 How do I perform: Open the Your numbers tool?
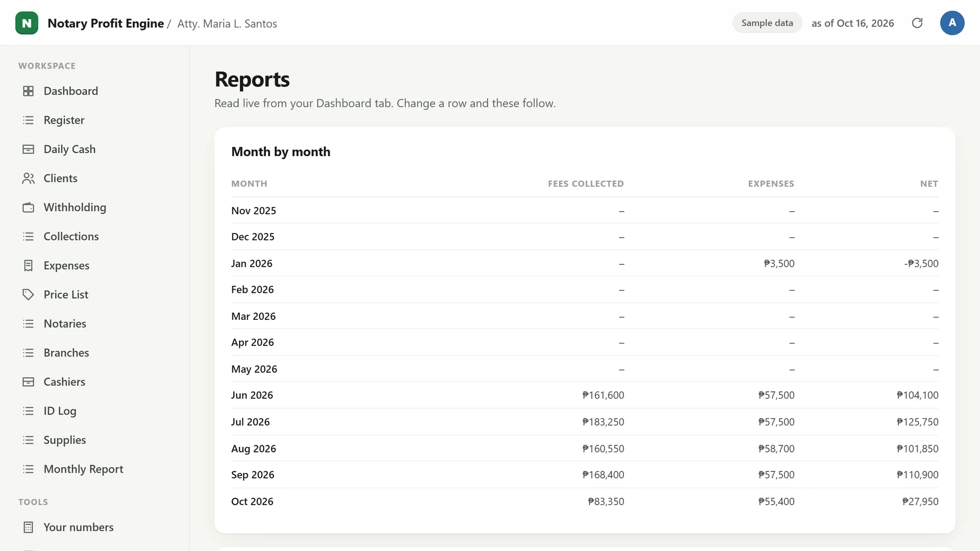79,527
